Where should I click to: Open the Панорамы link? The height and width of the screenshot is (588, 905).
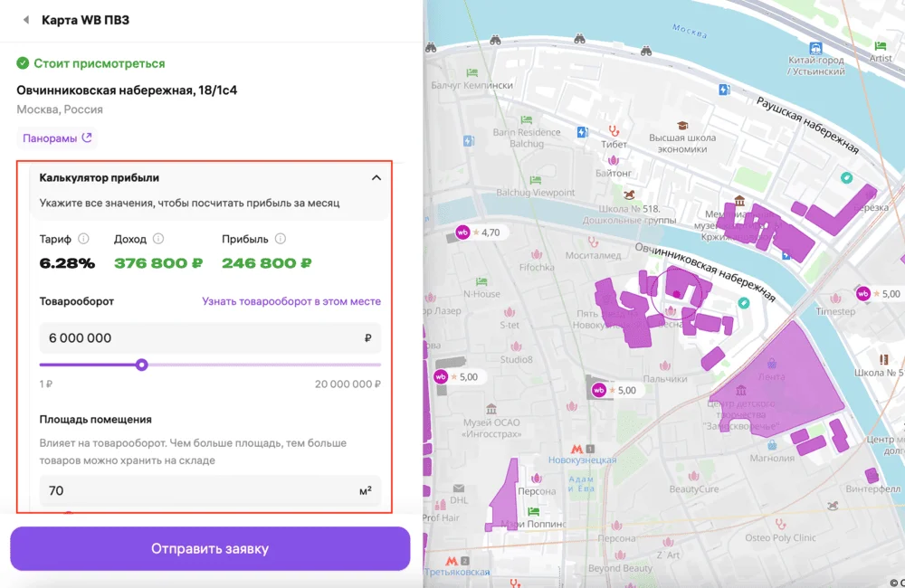(56, 138)
